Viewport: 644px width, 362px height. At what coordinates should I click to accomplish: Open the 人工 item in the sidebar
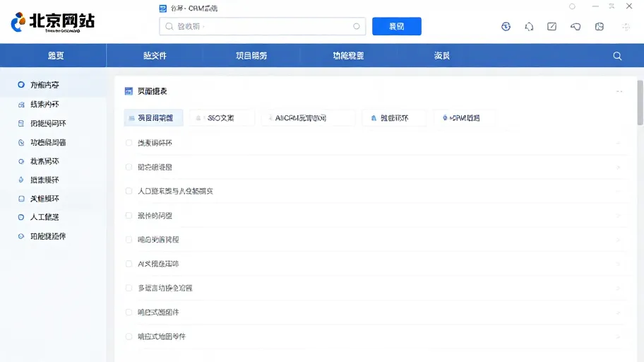[44, 217]
